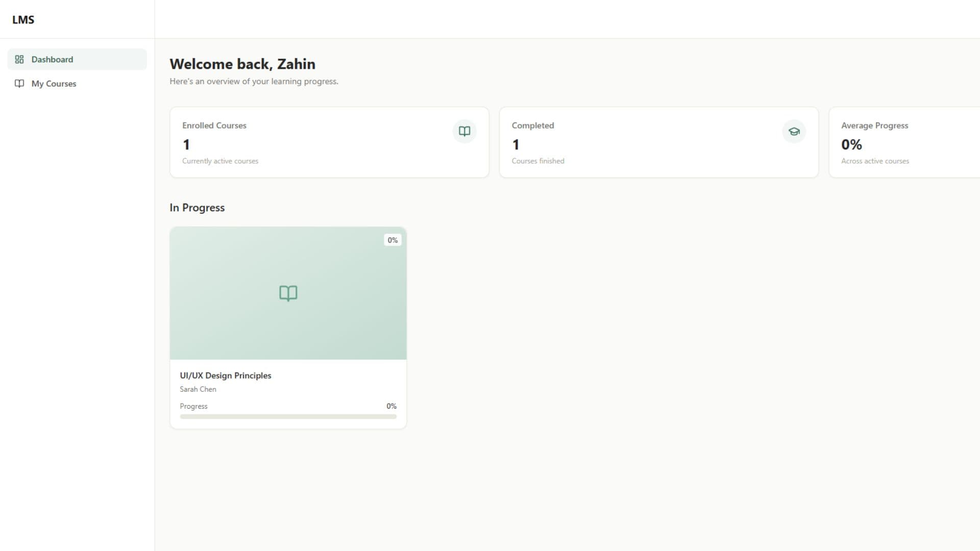Click the learning progress overview subtitle

(254, 81)
